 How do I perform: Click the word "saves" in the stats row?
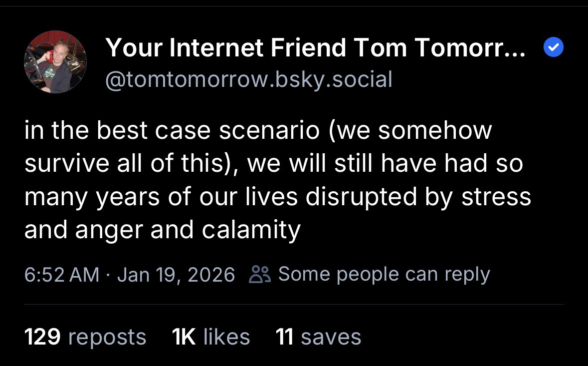[331, 337]
